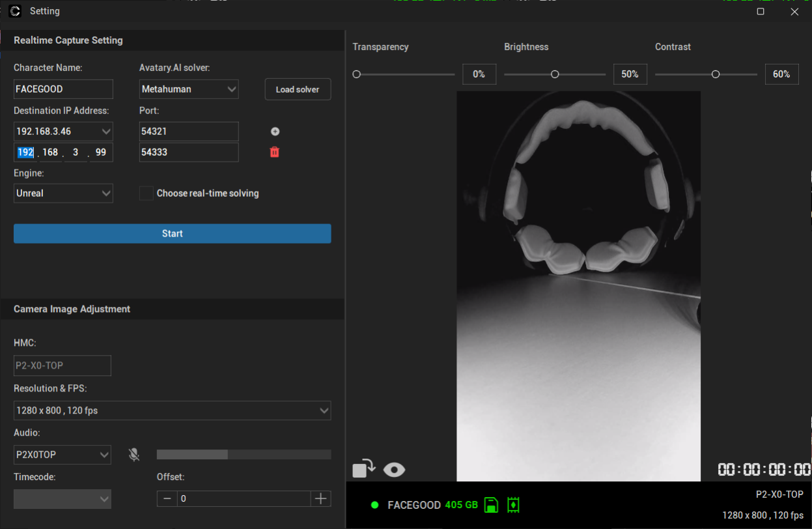The image size is (812, 529).
Task: Click the IP octet field showing 99
Action: tap(100, 152)
